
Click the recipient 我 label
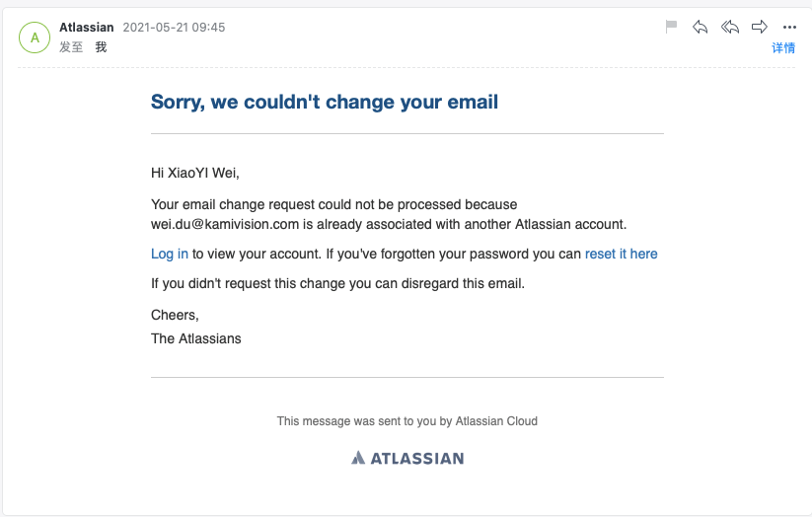tap(101, 47)
